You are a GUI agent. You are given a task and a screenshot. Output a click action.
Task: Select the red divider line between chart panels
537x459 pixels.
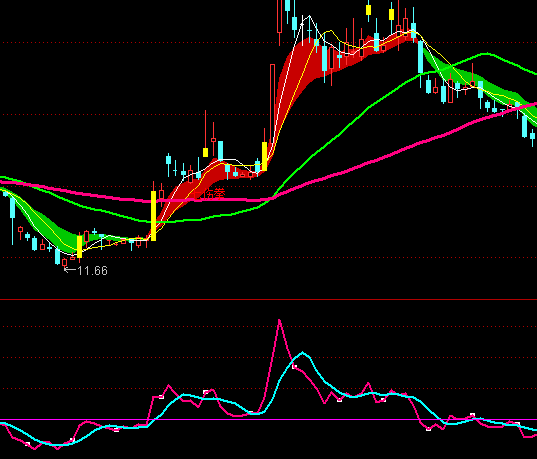coord(268,299)
